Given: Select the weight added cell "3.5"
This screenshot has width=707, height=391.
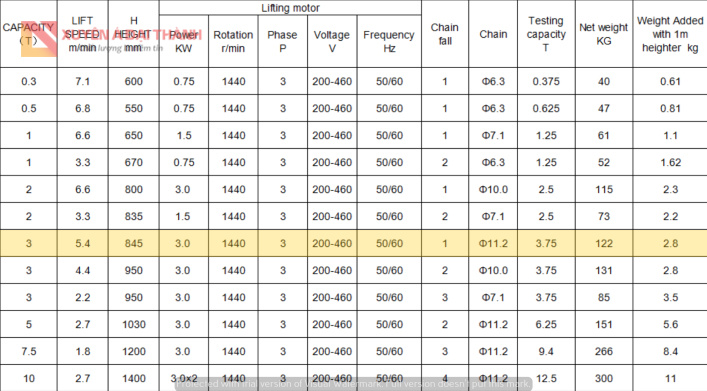Looking at the screenshot, I should coord(670,297).
